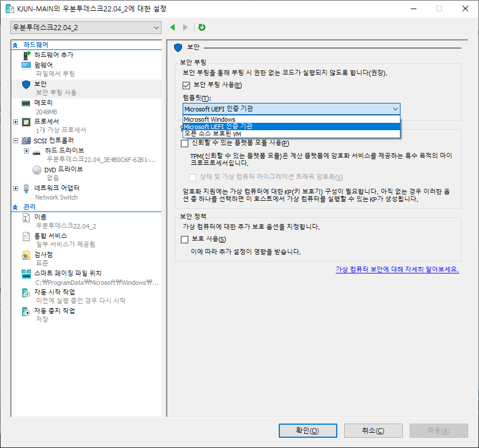Click the 프로세서 icon
The image size is (479, 448).
(x=26, y=122)
